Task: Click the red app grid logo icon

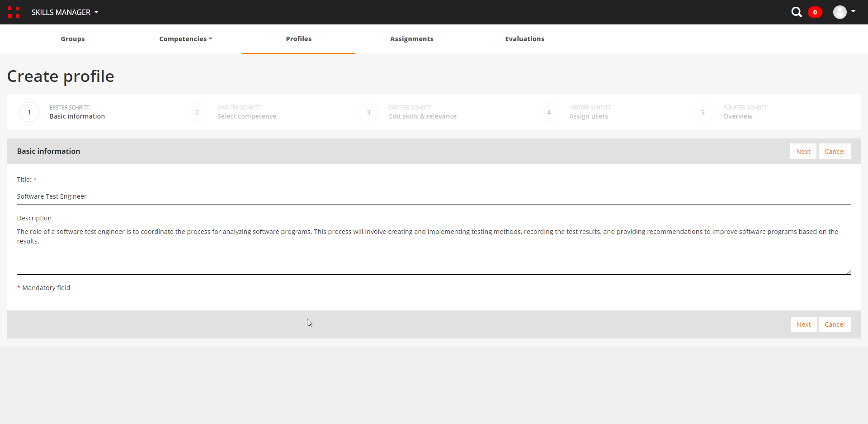Action: coord(14,12)
